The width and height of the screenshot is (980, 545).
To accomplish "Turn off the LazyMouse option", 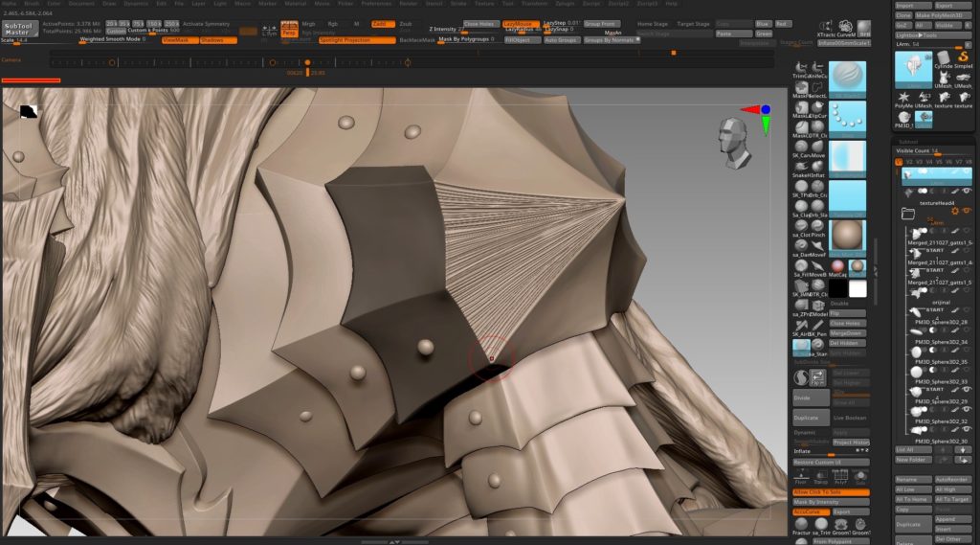I will [x=522, y=23].
